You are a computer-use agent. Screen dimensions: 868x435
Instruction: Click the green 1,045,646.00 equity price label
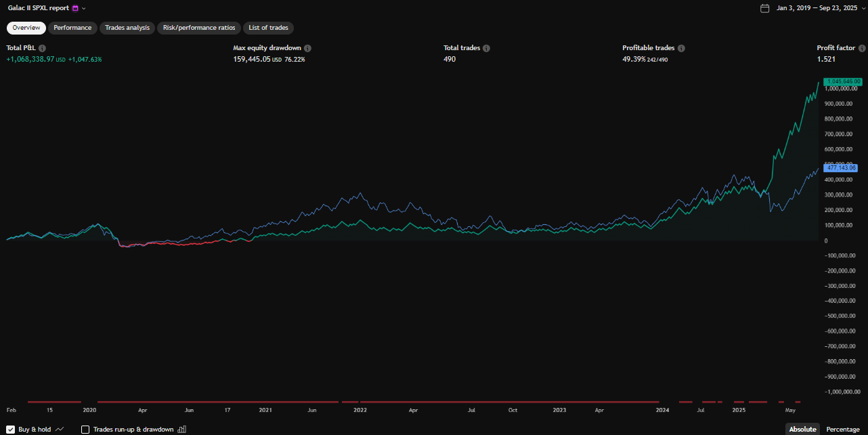click(842, 81)
